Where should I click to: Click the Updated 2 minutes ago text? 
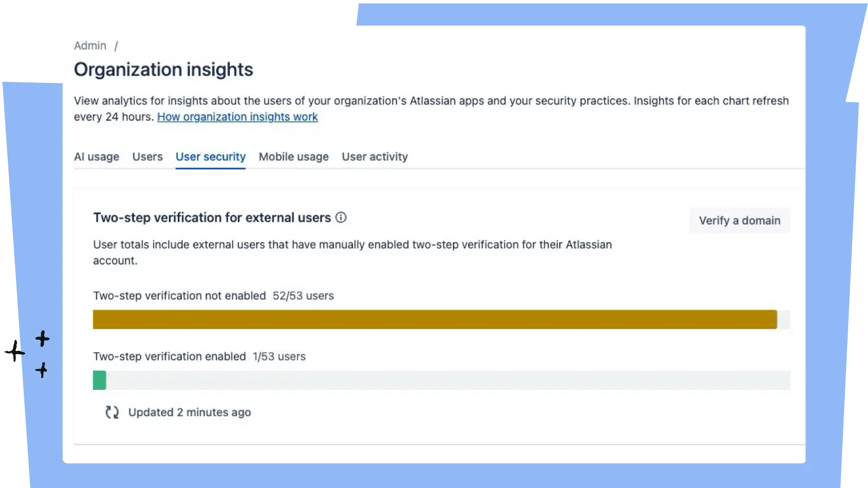[190, 412]
